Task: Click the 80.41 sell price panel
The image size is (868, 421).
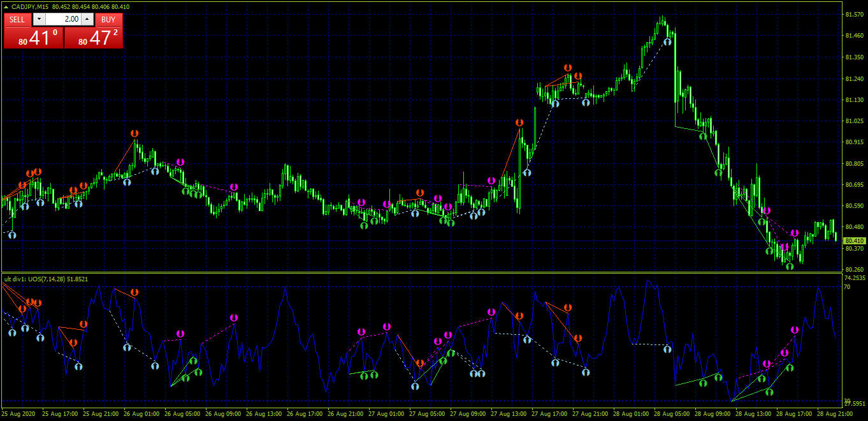Action: (x=33, y=38)
